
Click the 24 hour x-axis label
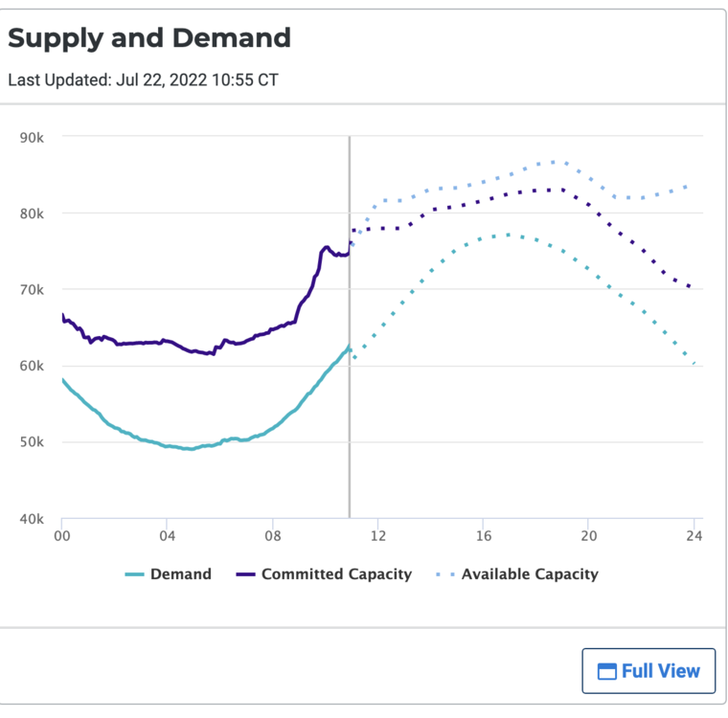(694, 536)
